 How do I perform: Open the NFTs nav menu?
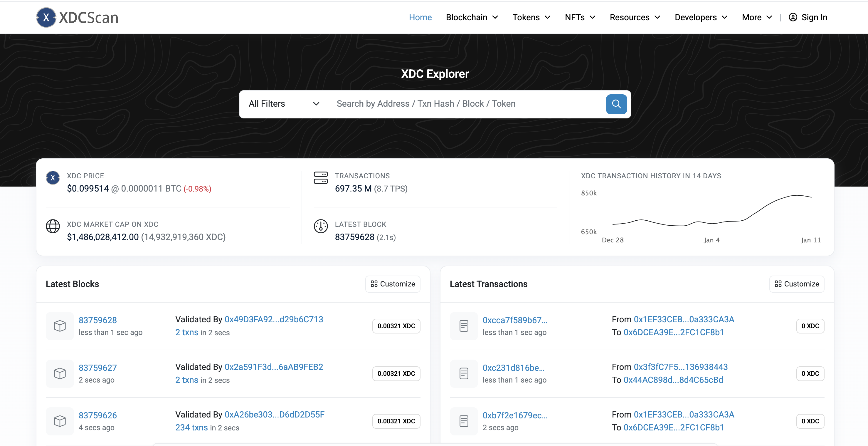[580, 17]
